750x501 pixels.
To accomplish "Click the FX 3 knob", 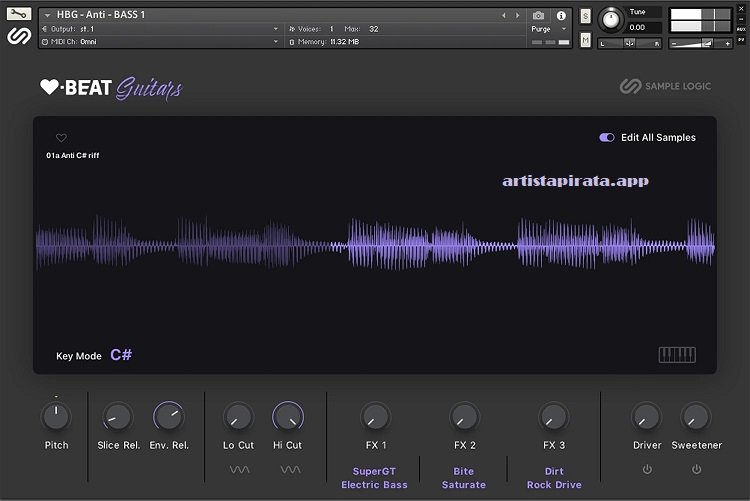I will pyautogui.click(x=553, y=416).
